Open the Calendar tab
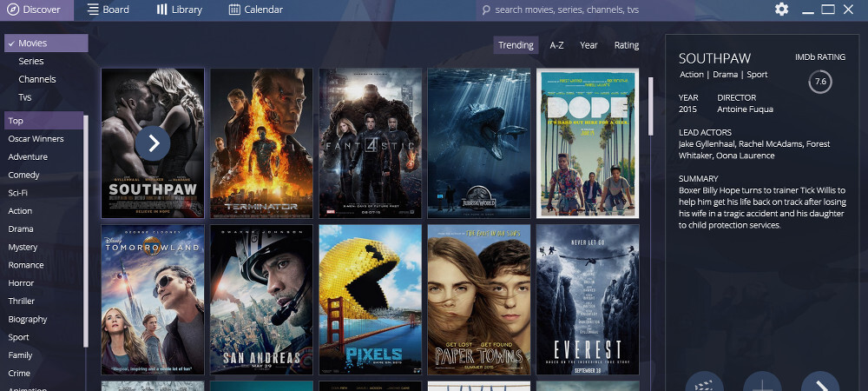Image resolution: width=868 pixels, height=391 pixels. click(x=256, y=10)
